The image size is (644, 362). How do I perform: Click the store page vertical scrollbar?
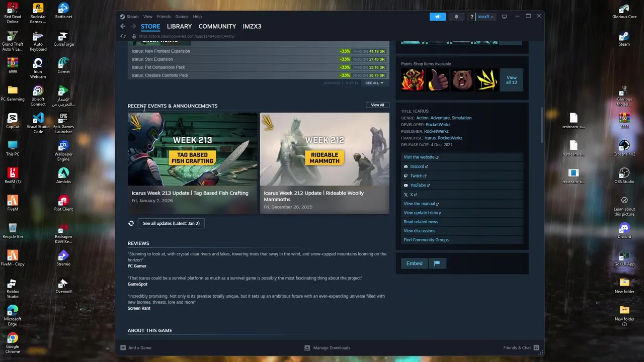point(541,125)
